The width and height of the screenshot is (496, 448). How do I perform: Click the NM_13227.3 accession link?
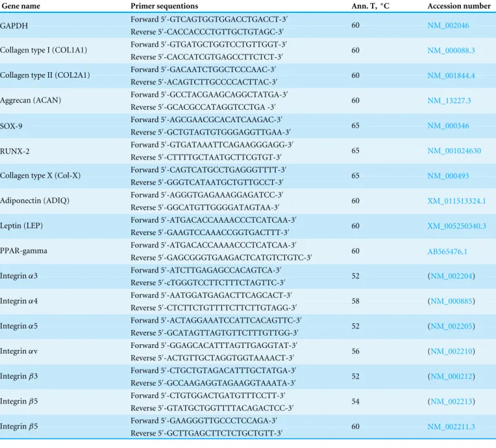click(449, 101)
